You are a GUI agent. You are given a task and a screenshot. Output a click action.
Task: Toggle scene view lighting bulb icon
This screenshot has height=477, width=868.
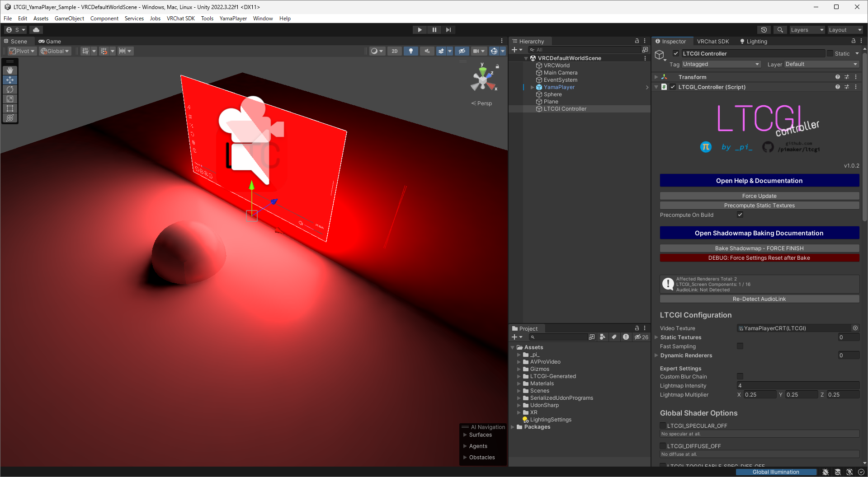click(411, 51)
